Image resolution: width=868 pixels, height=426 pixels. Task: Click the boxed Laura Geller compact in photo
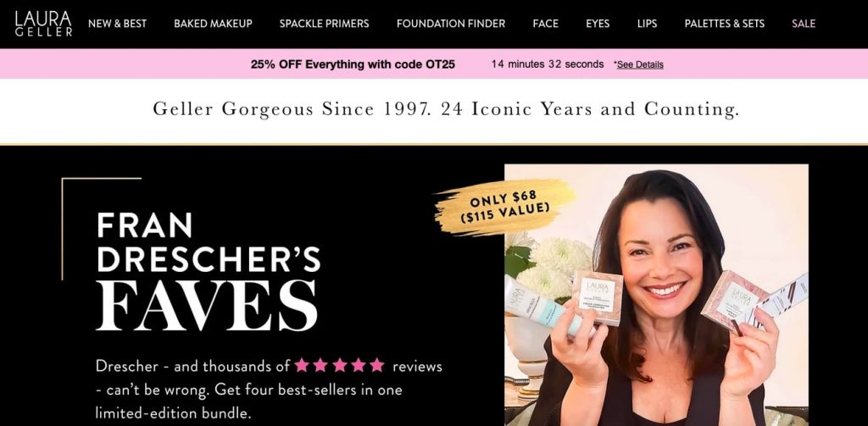[597, 297]
